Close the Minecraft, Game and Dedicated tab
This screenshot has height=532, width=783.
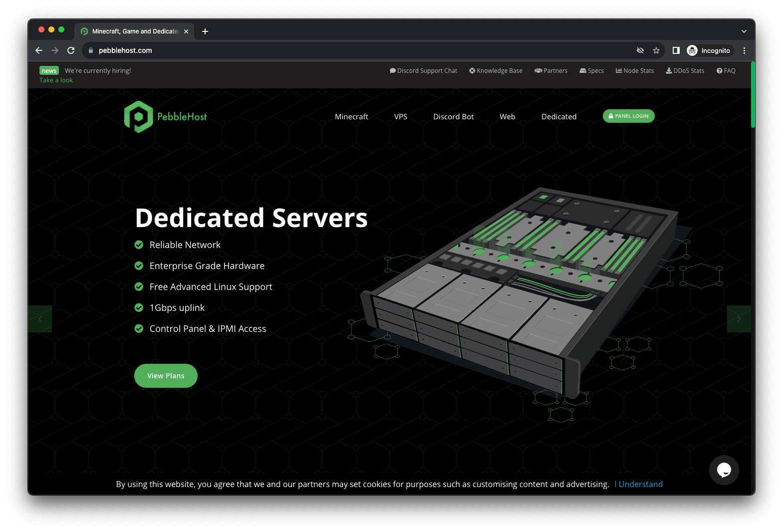click(x=186, y=31)
